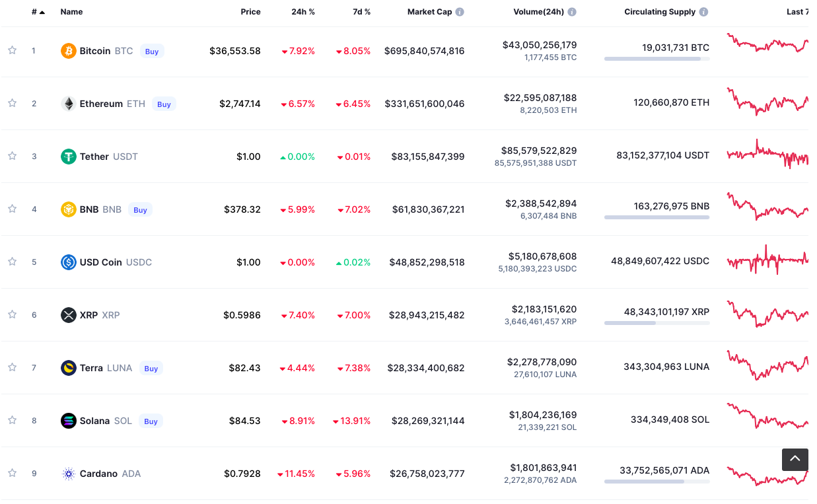Viewport: 817px width, 504px height.
Task: Click the Buy button next to Solana
Action: 151,421
